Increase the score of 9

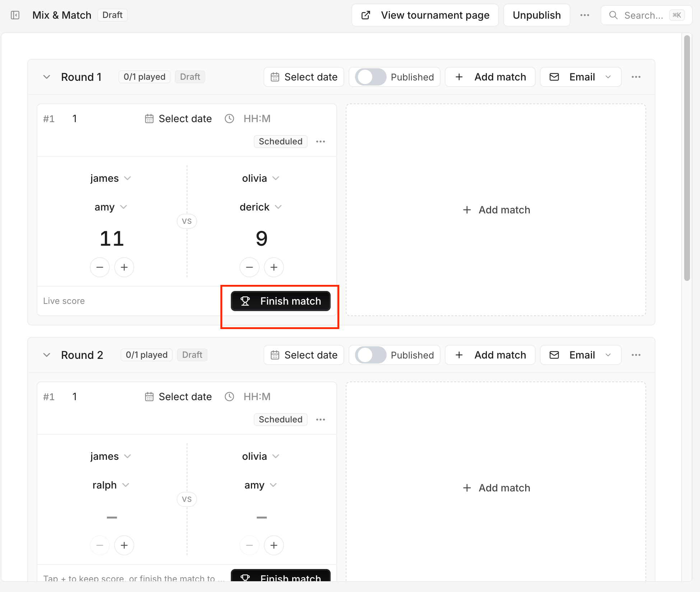pos(274,267)
